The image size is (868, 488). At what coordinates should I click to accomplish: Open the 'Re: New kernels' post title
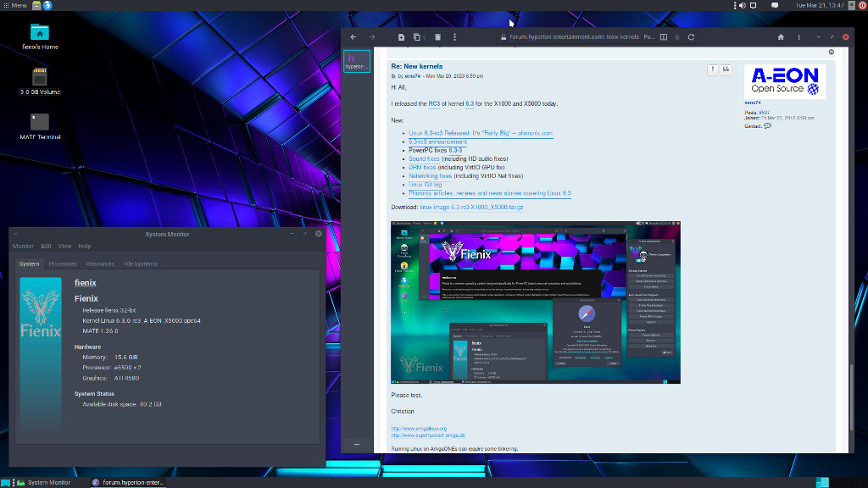coord(416,66)
